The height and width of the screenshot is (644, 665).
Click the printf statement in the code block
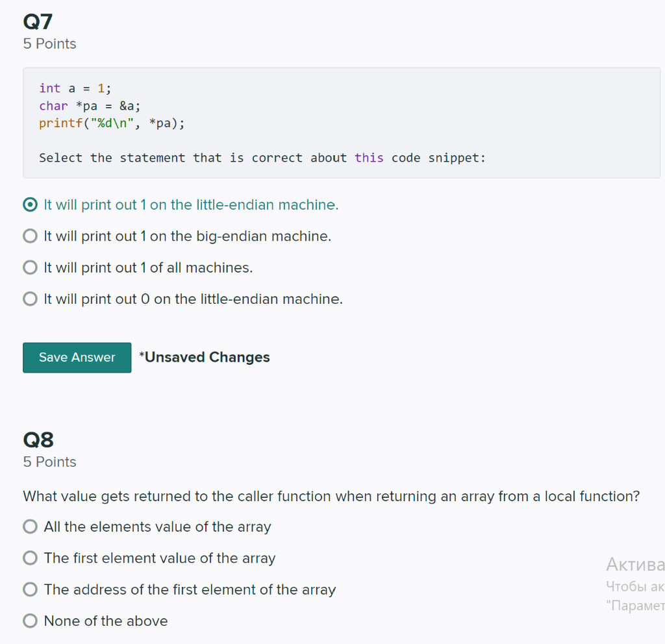point(112,123)
